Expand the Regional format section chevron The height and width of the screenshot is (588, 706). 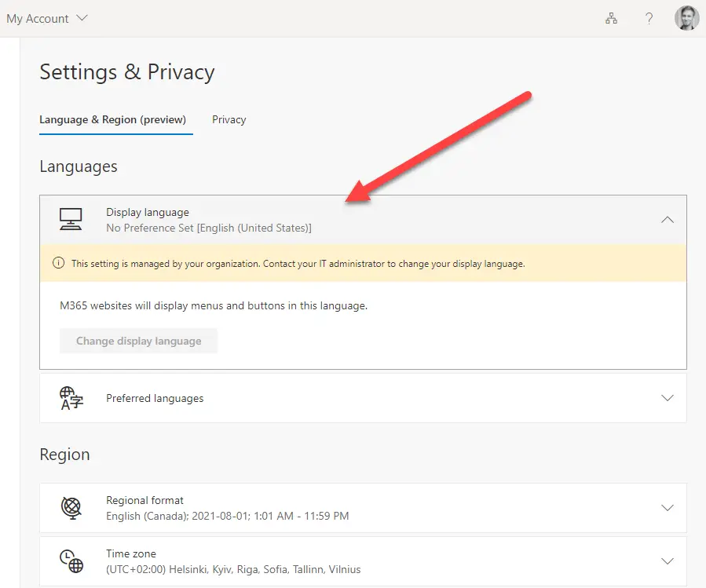(667, 508)
